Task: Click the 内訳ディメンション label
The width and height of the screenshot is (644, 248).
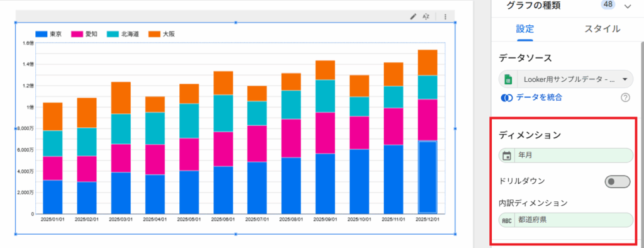Action: tap(533, 203)
